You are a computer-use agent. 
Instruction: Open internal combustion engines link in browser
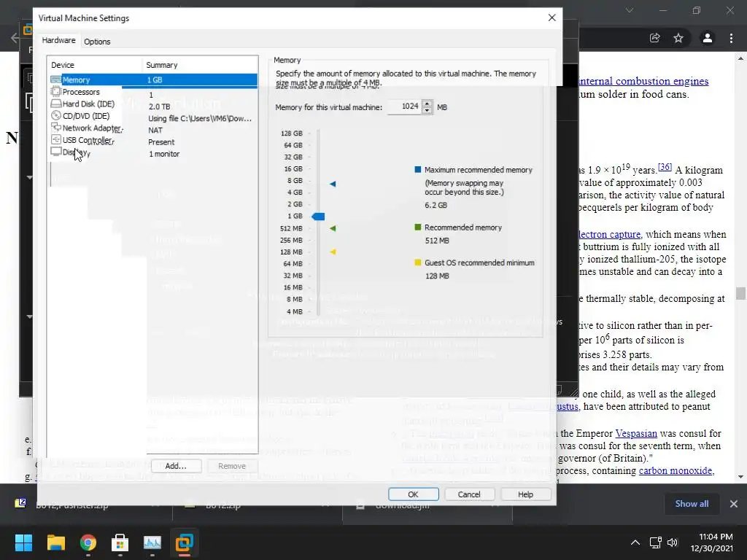pos(643,82)
